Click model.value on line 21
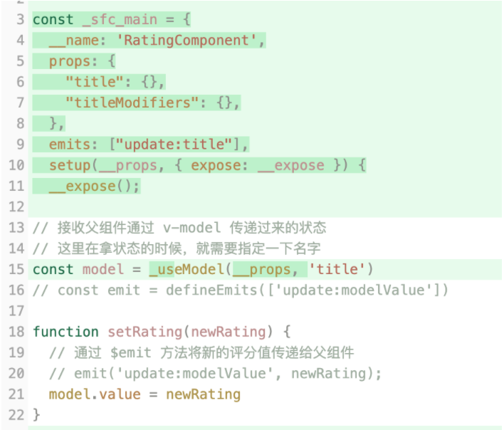The image size is (504, 430). (x=95, y=394)
